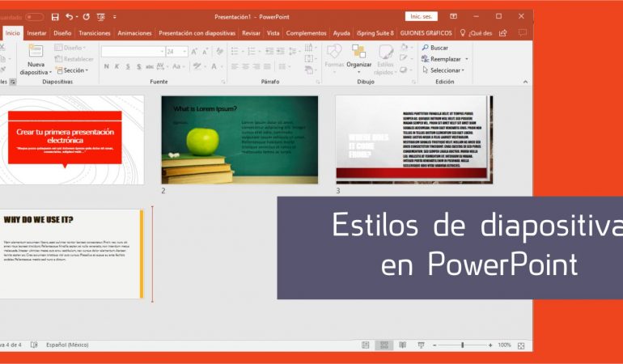
Task: Click the bullets list icon
Action: (235, 51)
